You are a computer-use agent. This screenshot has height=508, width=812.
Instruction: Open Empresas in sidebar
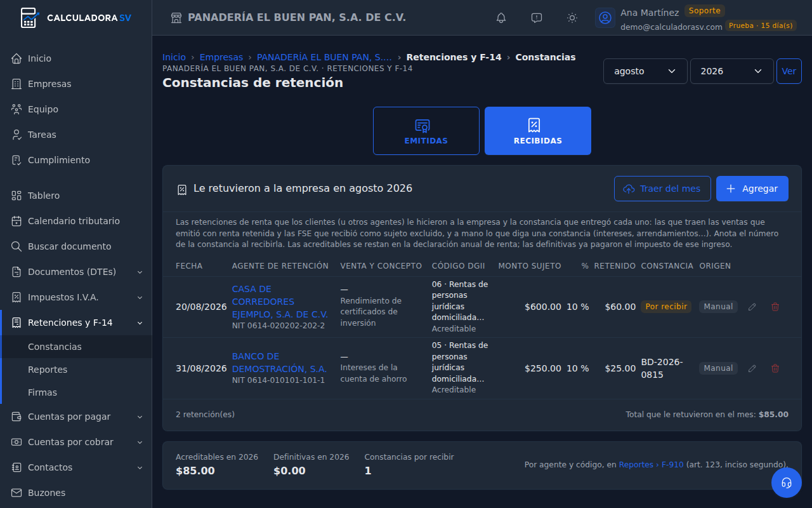[x=76, y=84]
